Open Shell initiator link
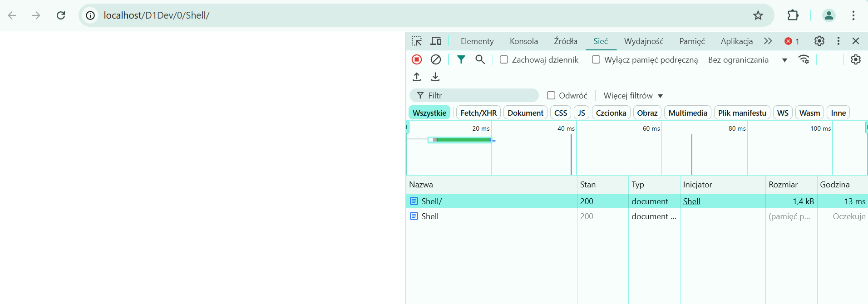The image size is (868, 304). point(691,201)
